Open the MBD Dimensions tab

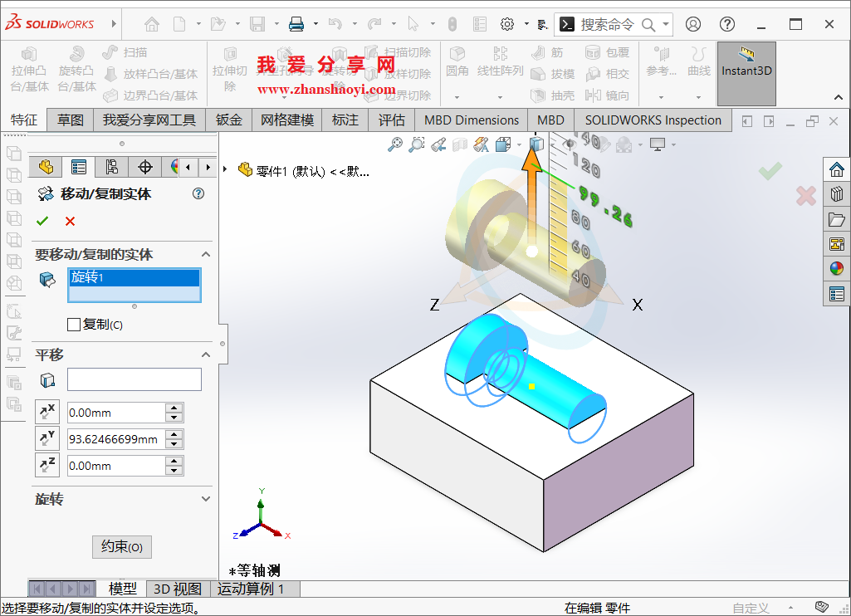[471, 120]
